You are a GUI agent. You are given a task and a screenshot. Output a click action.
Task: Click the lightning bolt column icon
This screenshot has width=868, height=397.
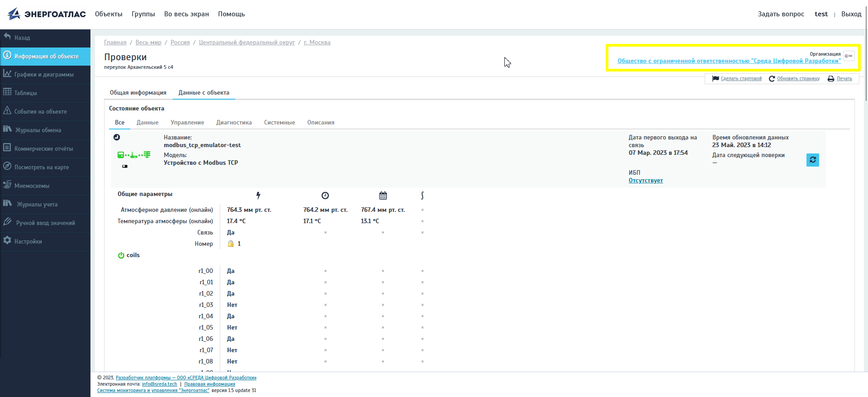pyautogui.click(x=258, y=196)
